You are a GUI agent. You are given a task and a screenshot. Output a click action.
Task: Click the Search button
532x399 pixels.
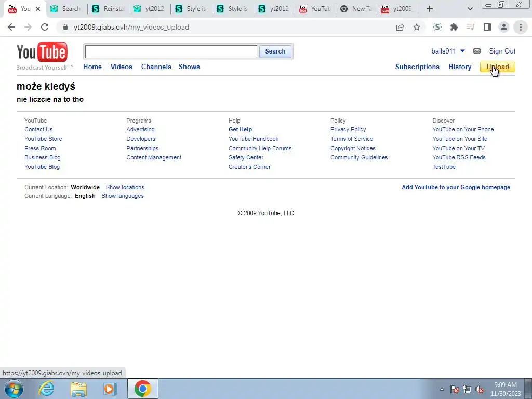click(x=275, y=51)
